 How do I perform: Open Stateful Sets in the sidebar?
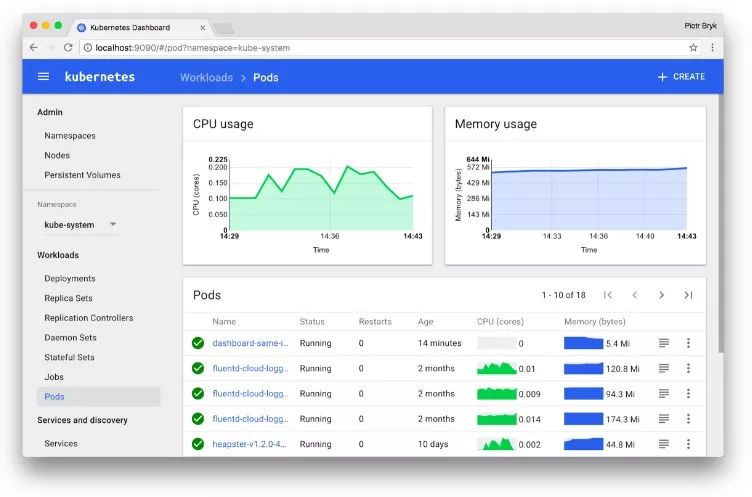(x=70, y=357)
